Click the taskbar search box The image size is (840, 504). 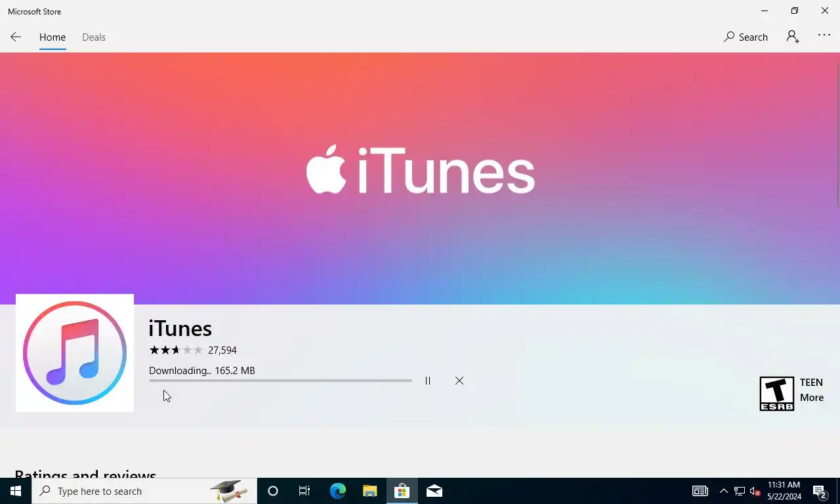[144, 491]
